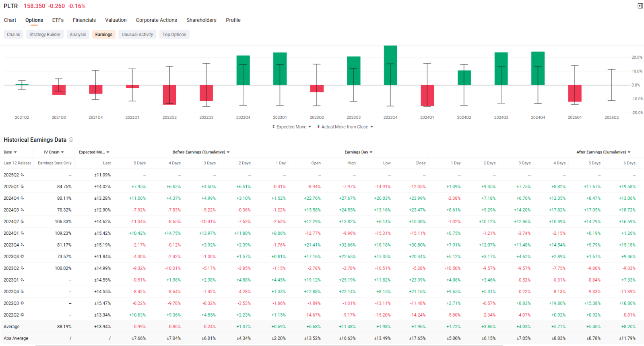Click the 'Earnings Date Only' subheader

[x=55, y=163]
